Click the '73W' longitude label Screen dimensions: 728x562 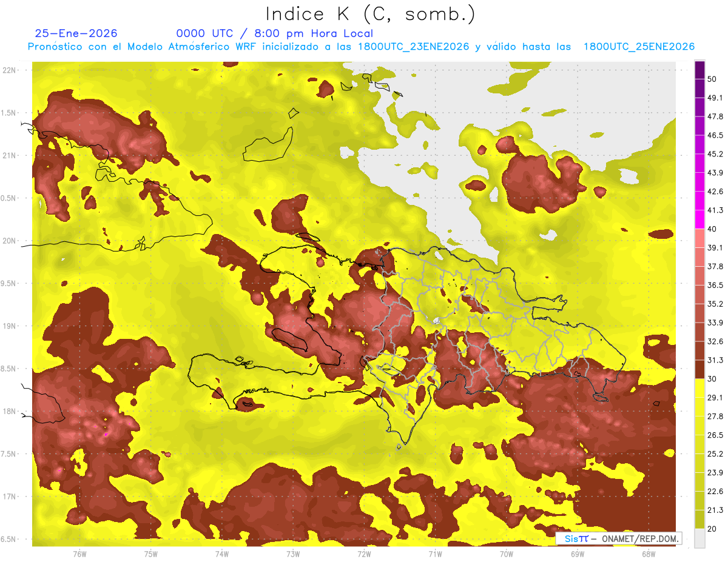[293, 554]
